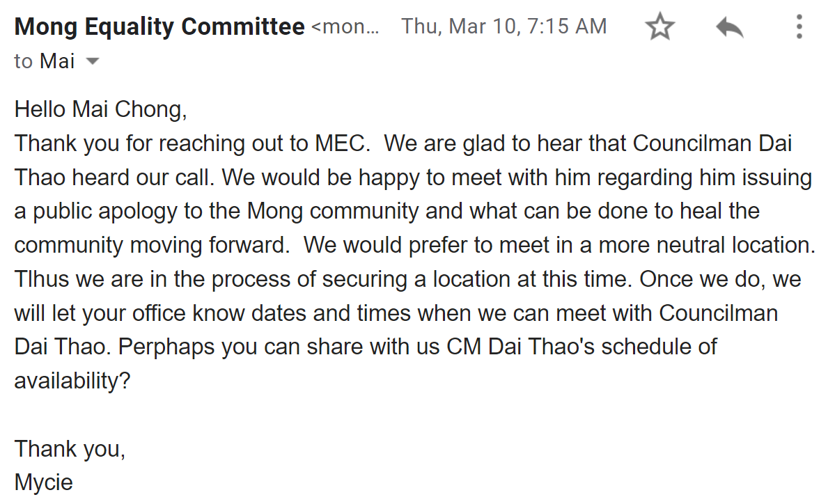Star this email from Mong Equality Committee
This screenshot has height=504, width=828.
pos(659,27)
